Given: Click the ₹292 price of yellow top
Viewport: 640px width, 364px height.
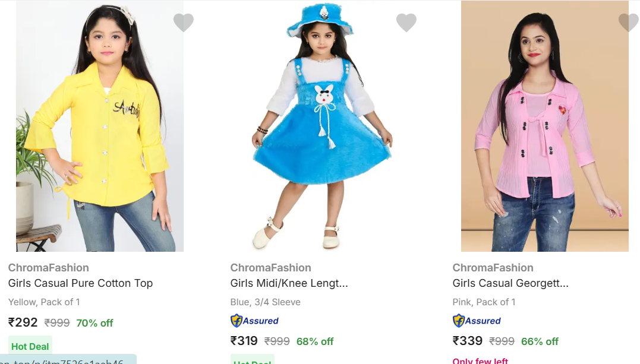Looking at the screenshot, I should coord(23,322).
